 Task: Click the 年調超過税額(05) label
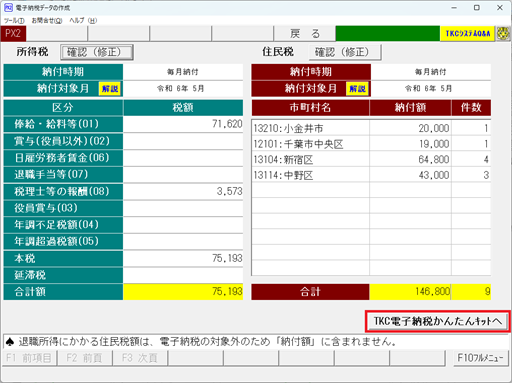63,241
